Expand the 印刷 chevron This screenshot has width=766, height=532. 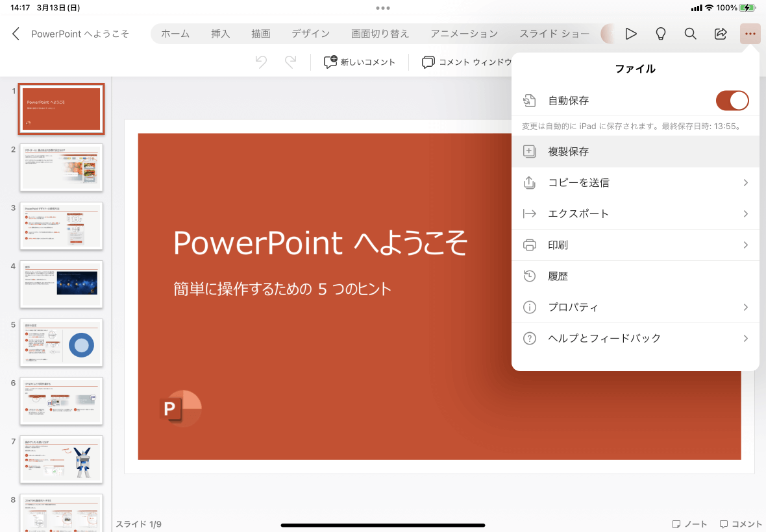tap(745, 245)
